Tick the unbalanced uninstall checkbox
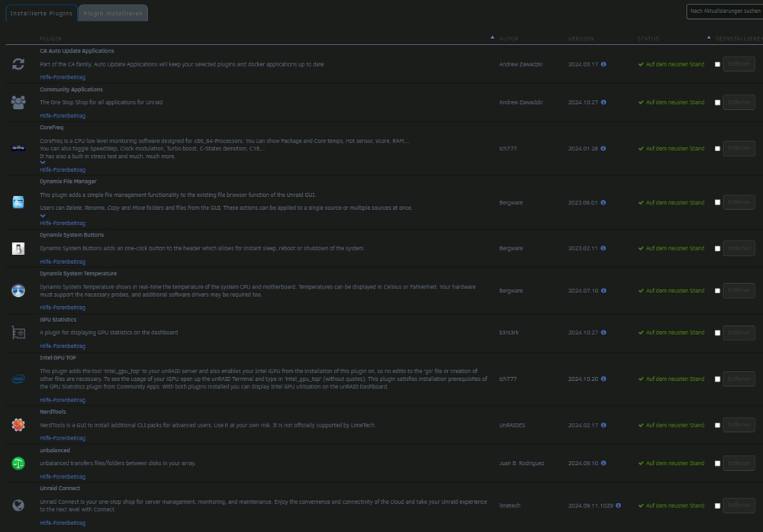This screenshot has height=532, width=763. pos(717,463)
